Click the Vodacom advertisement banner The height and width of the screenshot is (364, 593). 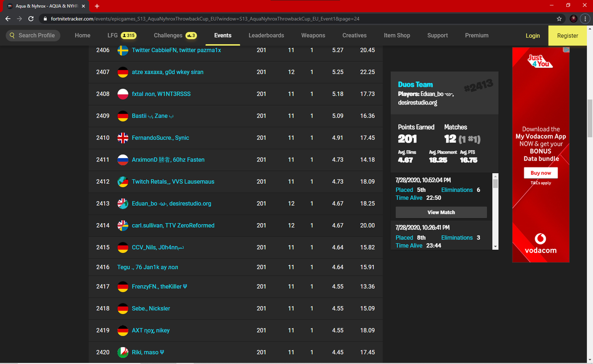[x=541, y=155]
